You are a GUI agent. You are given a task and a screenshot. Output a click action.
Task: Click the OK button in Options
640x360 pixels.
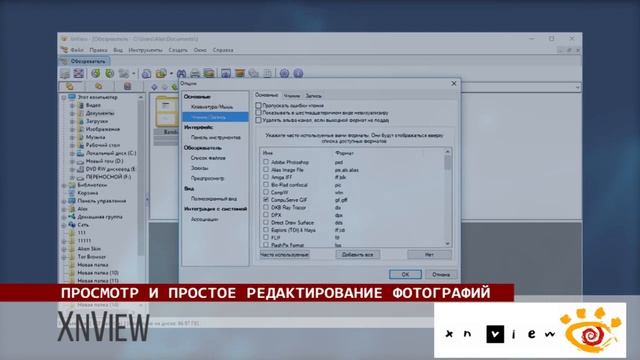click(405, 274)
